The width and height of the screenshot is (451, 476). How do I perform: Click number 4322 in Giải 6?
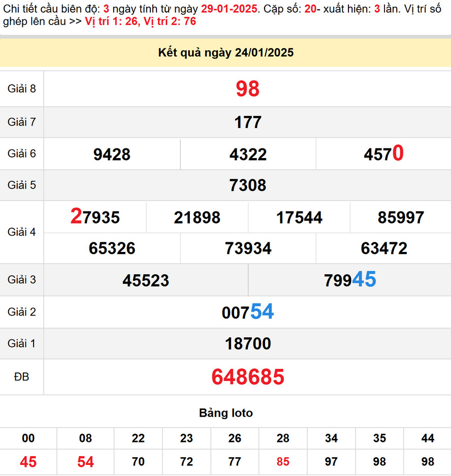point(248,154)
